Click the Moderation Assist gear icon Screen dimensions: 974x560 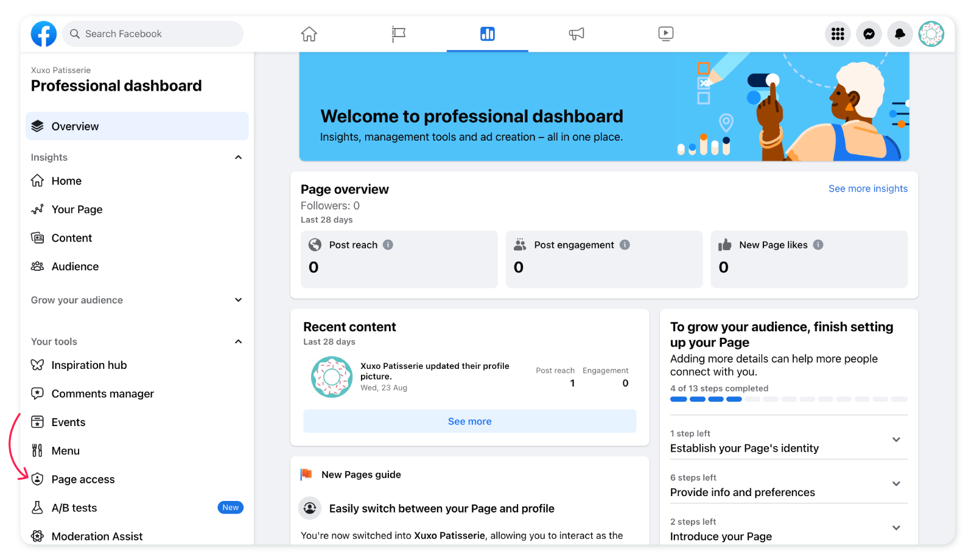(x=38, y=536)
